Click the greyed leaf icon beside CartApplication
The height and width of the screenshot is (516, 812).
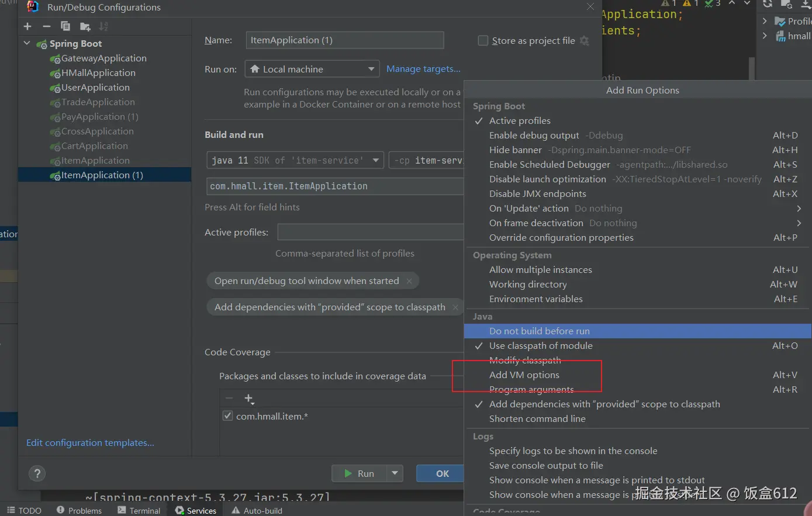(x=56, y=147)
